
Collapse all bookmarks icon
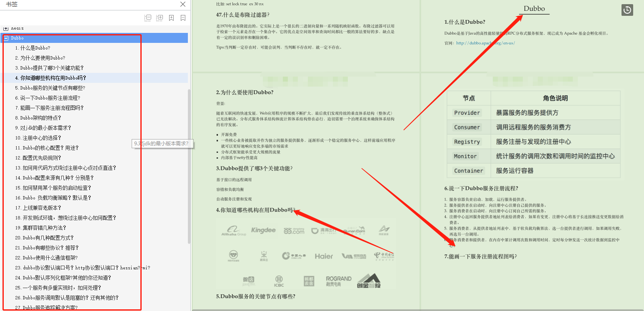[148, 18]
